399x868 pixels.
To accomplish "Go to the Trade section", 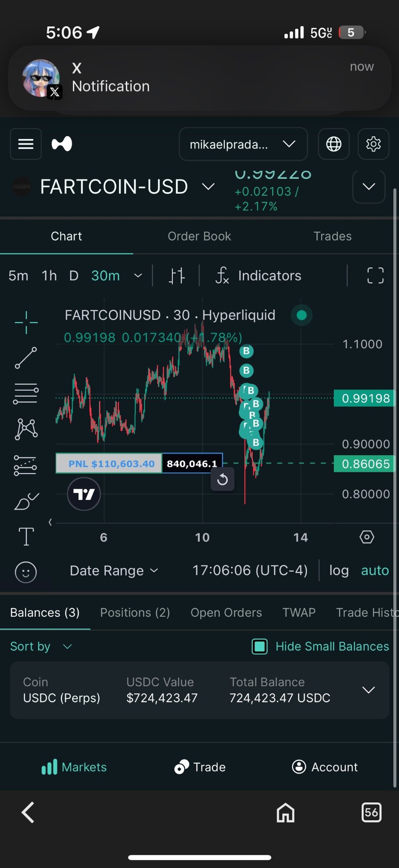I will (200, 767).
